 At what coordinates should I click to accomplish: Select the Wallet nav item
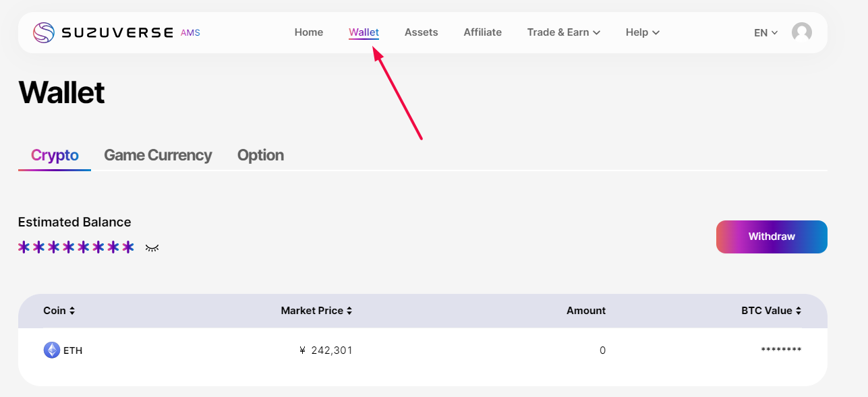click(364, 32)
